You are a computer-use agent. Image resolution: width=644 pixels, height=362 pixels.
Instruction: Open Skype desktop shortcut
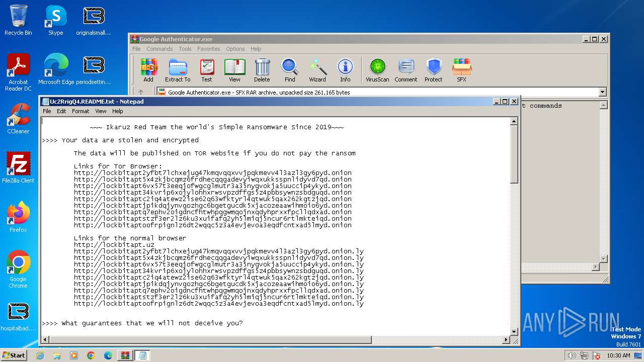click(56, 21)
